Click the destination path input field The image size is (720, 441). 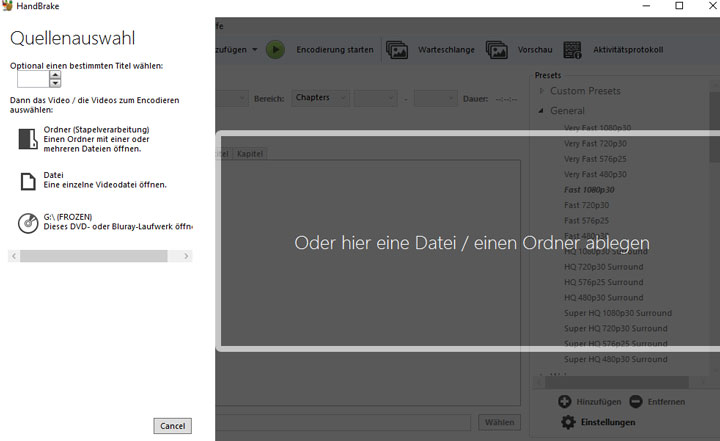pos(343,422)
